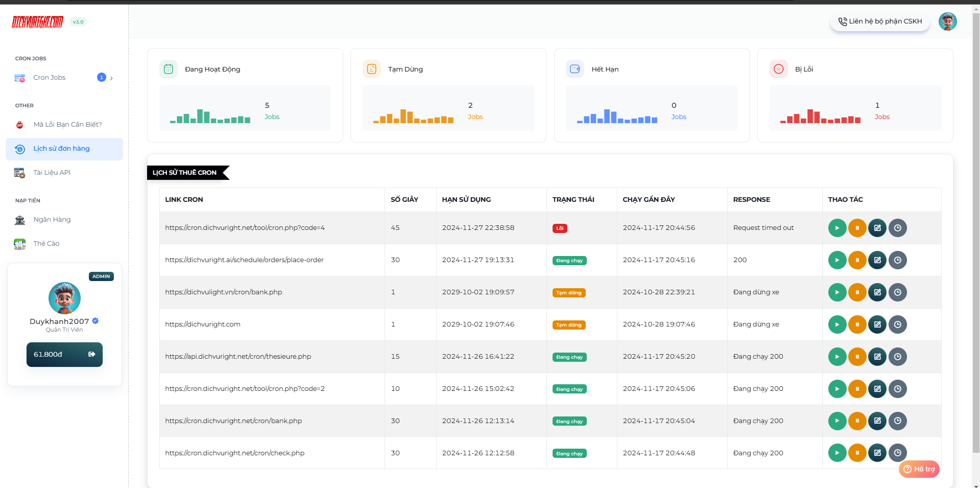This screenshot has width=980, height=488.
Task: Open Lịch sử đơn hàng page
Action: pyautogui.click(x=64, y=149)
